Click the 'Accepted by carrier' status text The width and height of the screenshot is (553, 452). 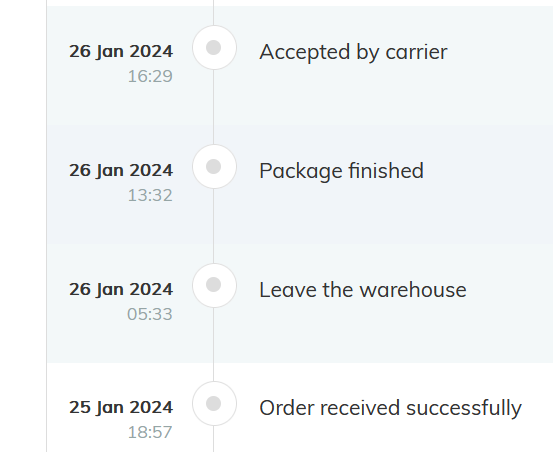[x=353, y=52]
